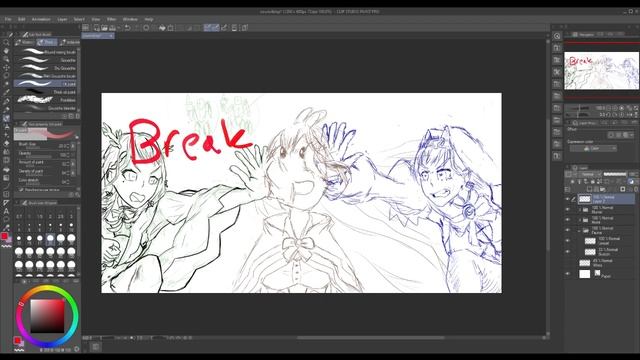This screenshot has width=640, height=360.
Task: Choose the Thick oil paint brush
Action: [45, 92]
